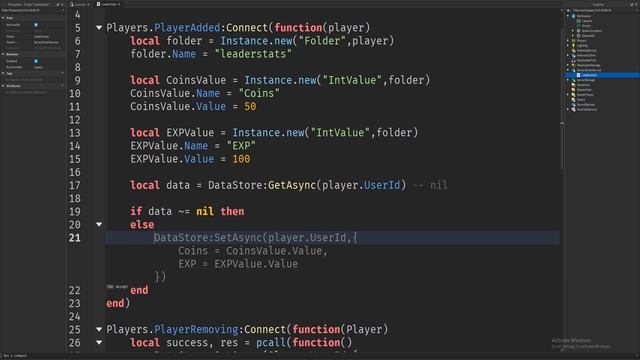
Task: Select the ServerStorage icon
Action: pos(573,80)
